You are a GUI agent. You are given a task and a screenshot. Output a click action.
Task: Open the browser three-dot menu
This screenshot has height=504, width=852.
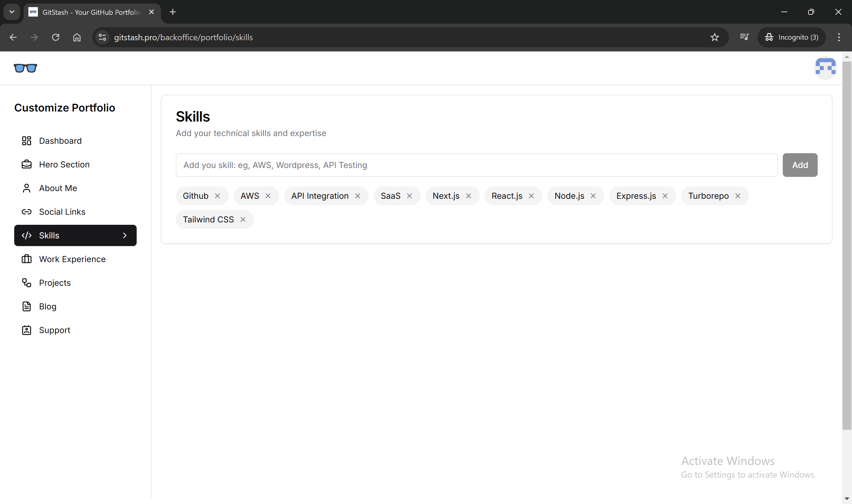[838, 37]
